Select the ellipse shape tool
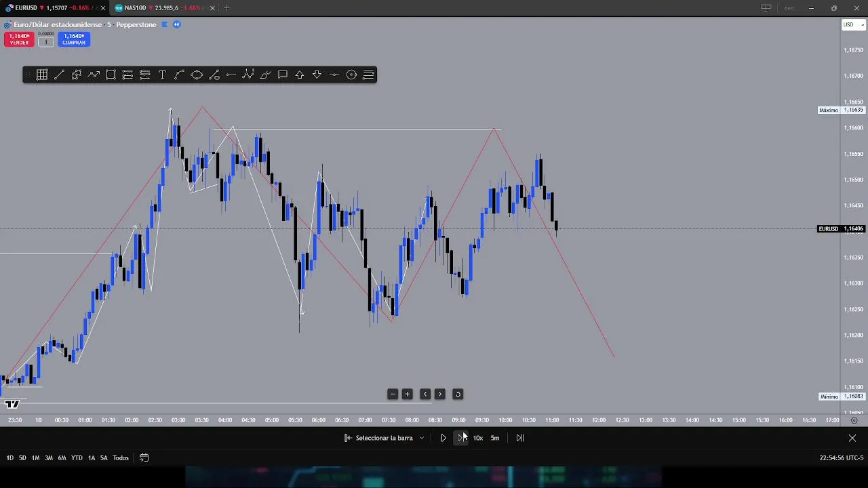 pyautogui.click(x=197, y=75)
